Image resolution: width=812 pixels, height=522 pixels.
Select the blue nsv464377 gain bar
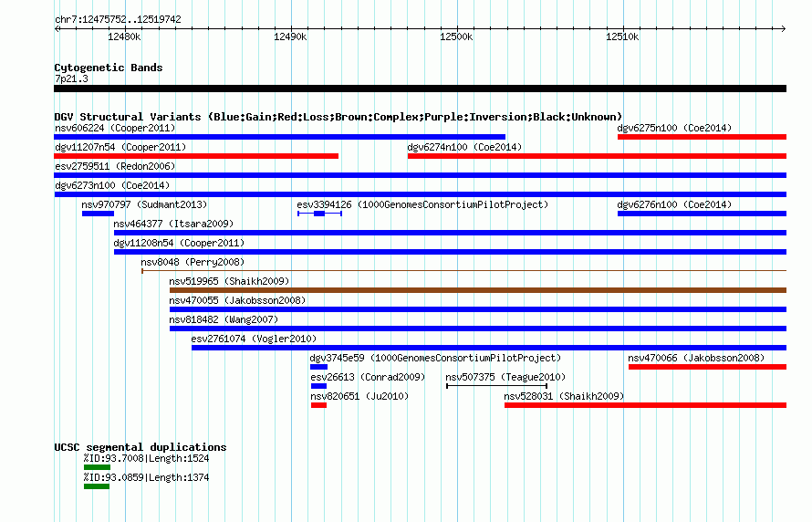coord(451,233)
